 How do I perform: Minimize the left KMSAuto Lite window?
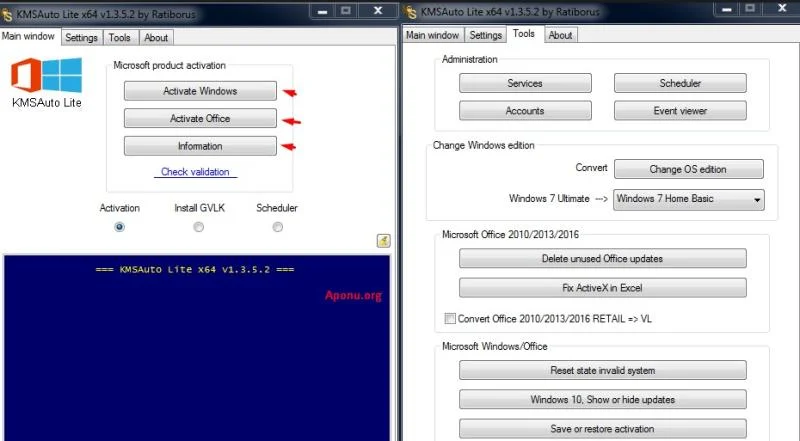[322, 11]
